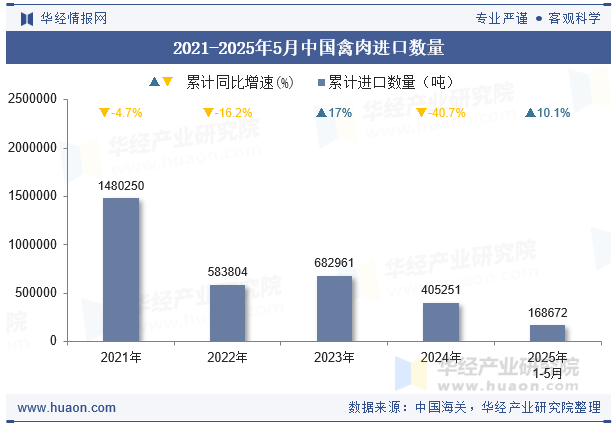Click the 1000000 y-axis label
The width and height of the screenshot is (615, 427).
pos(32,244)
